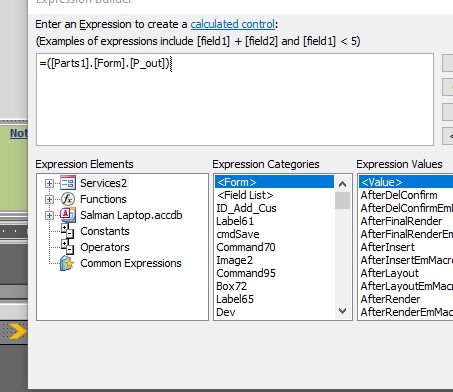Screen dimensions: 453x392
Task: Select Command95 in Expression Categories
Action: (x=274, y=273)
